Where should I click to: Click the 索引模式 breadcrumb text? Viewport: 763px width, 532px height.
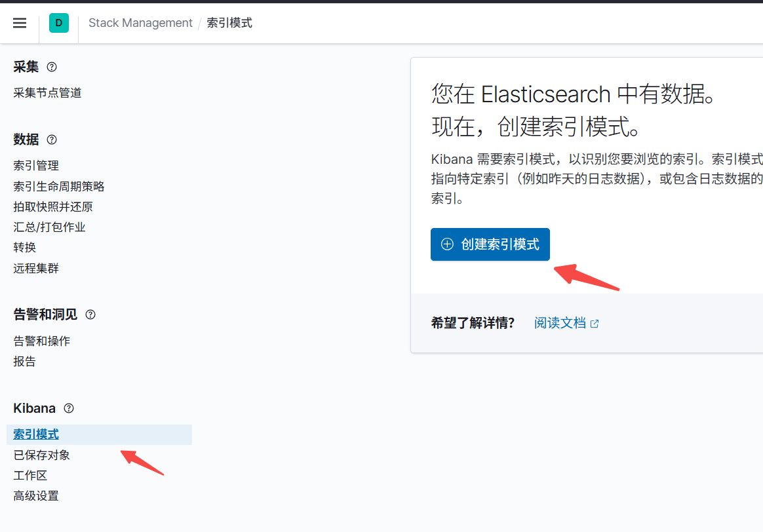229,23
